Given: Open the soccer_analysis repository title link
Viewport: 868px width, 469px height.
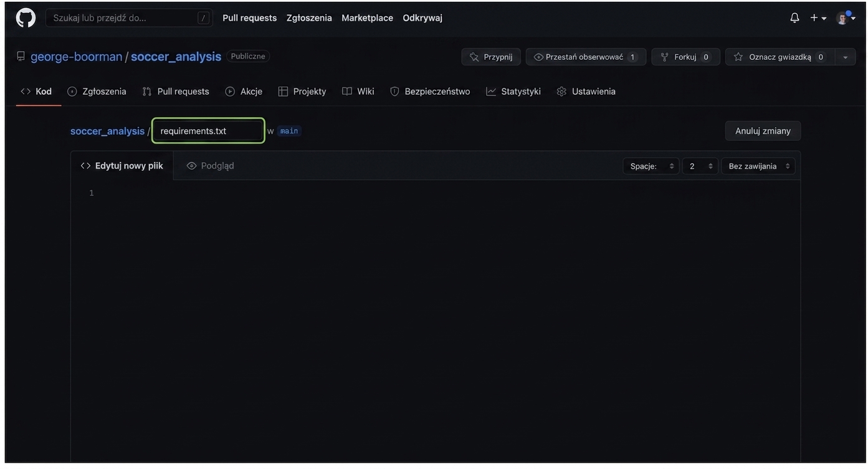Looking at the screenshot, I should click(176, 57).
